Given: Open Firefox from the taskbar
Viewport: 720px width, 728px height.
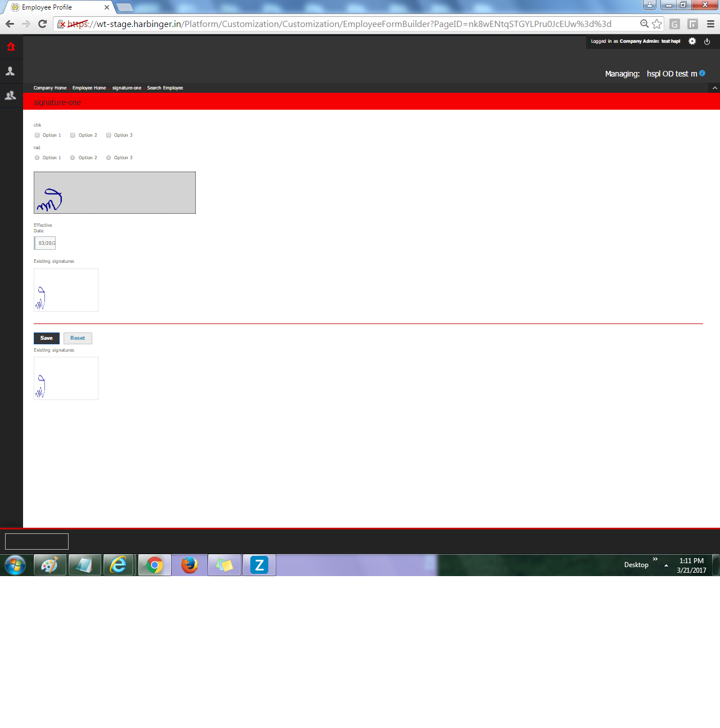Looking at the screenshot, I should pyautogui.click(x=190, y=565).
